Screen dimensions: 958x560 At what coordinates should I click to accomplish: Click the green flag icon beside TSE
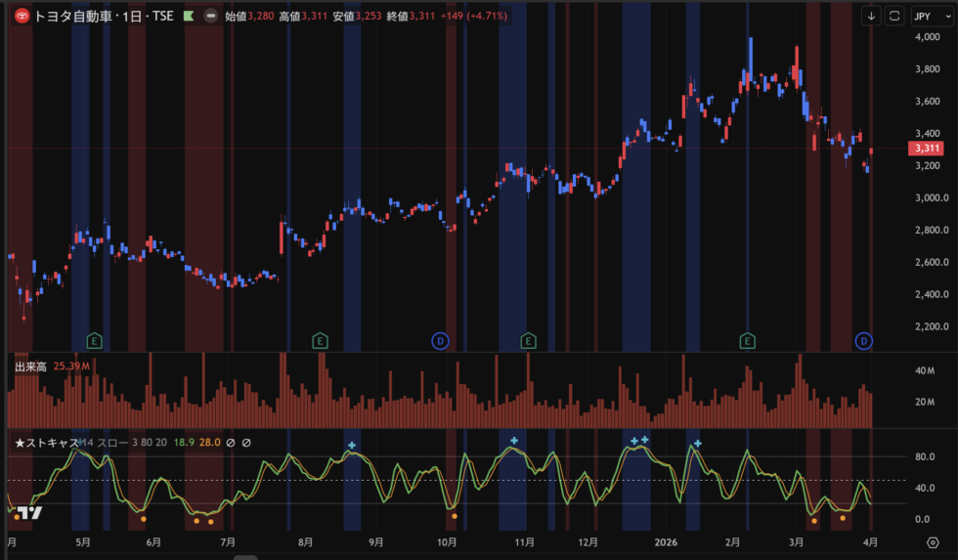[x=188, y=16]
